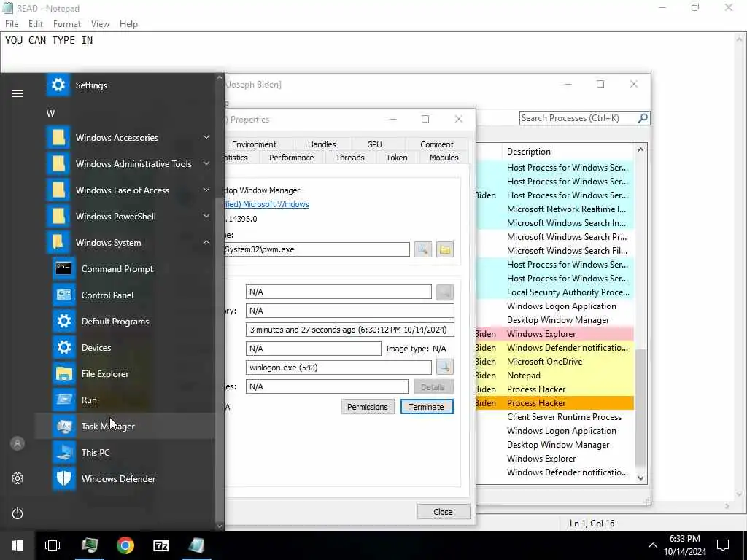Open the verified Microsoft Windows link
The width and height of the screenshot is (747, 560).
point(267,204)
